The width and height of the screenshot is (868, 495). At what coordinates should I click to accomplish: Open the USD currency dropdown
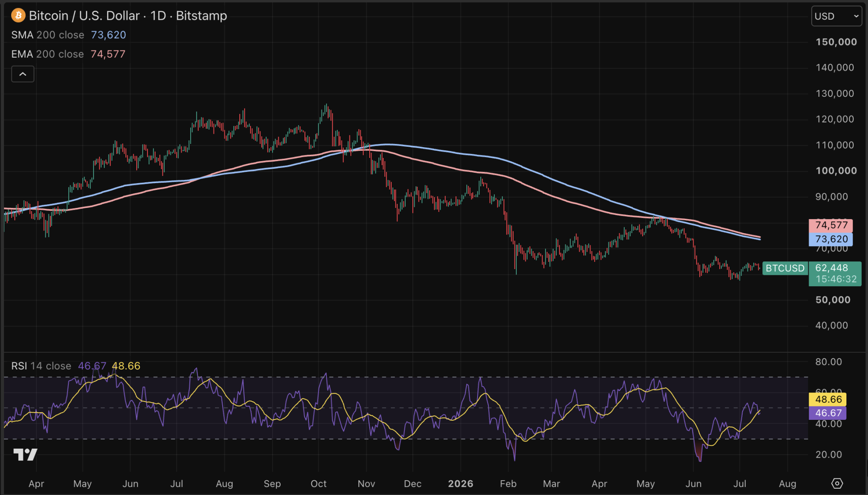[837, 16]
